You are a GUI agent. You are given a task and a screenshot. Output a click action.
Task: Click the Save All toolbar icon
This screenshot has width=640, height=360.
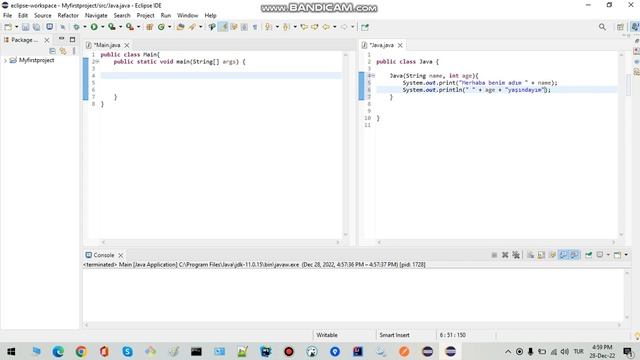coord(36,27)
